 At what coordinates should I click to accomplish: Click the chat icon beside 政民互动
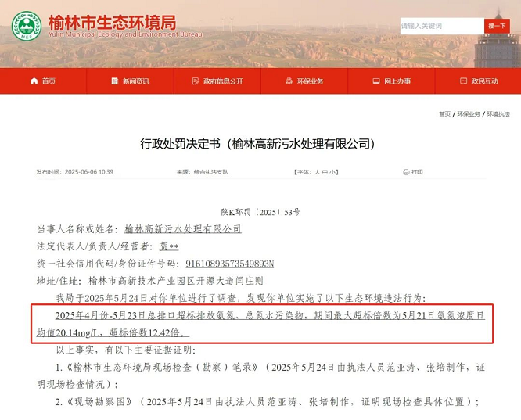[463, 81]
